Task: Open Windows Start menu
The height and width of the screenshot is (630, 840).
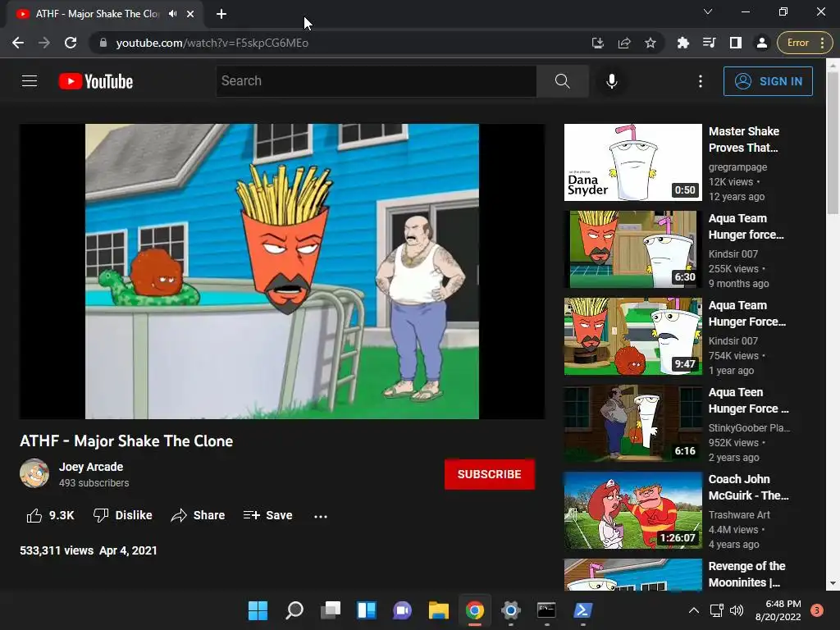Action: [x=258, y=610]
